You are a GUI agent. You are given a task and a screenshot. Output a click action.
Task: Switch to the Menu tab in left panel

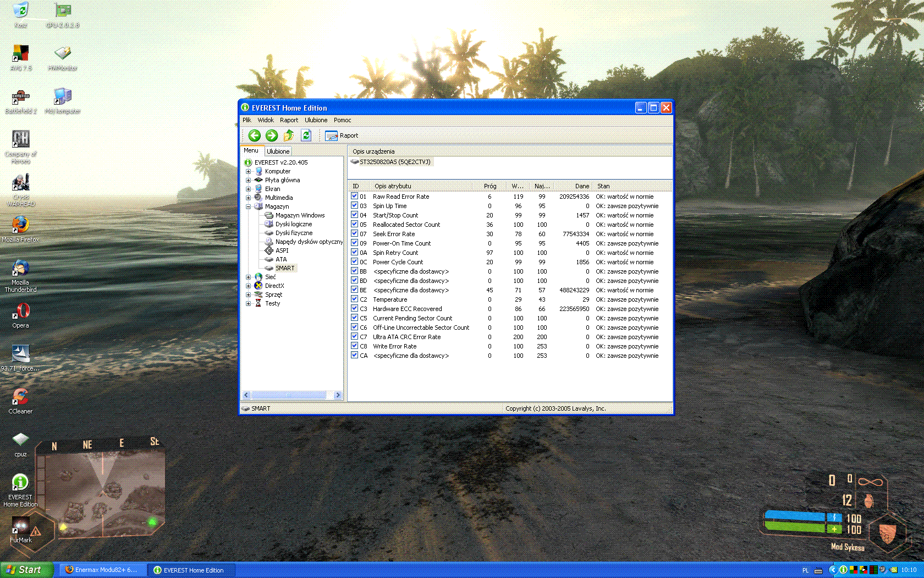pyautogui.click(x=251, y=150)
